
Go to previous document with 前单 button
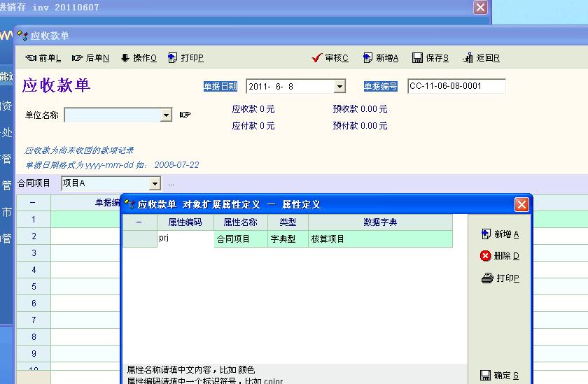point(43,58)
